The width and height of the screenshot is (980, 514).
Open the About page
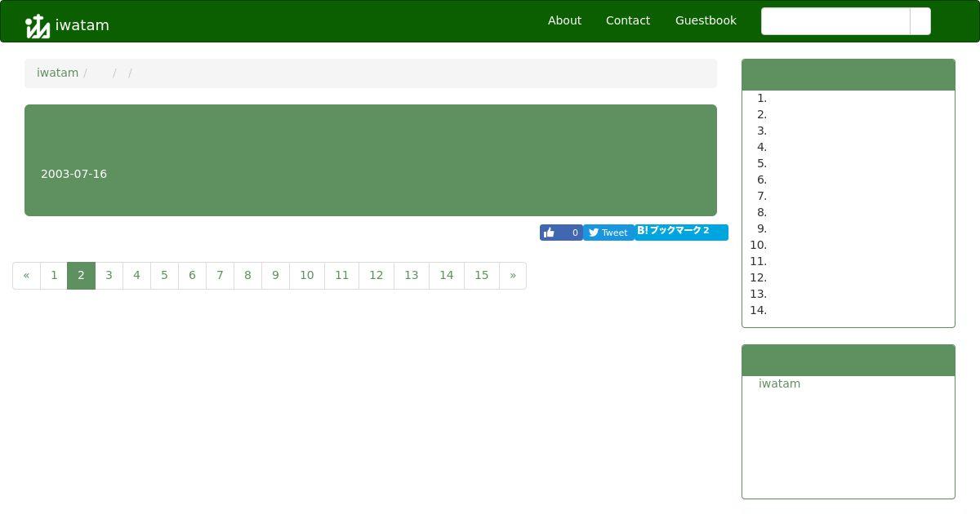[x=564, y=20]
